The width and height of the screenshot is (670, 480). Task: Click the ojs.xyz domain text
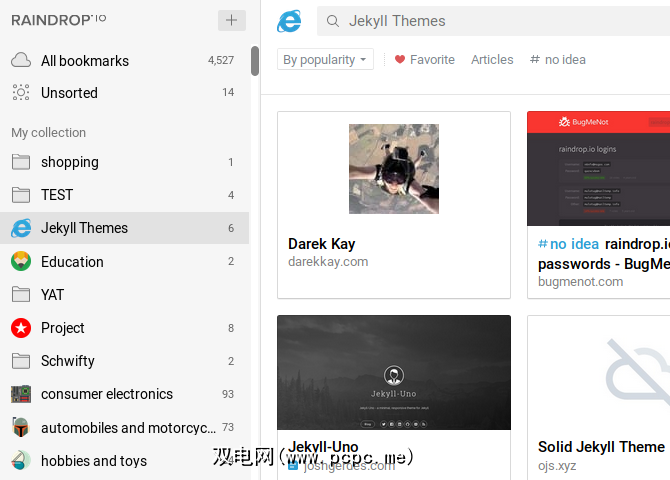coord(557,465)
